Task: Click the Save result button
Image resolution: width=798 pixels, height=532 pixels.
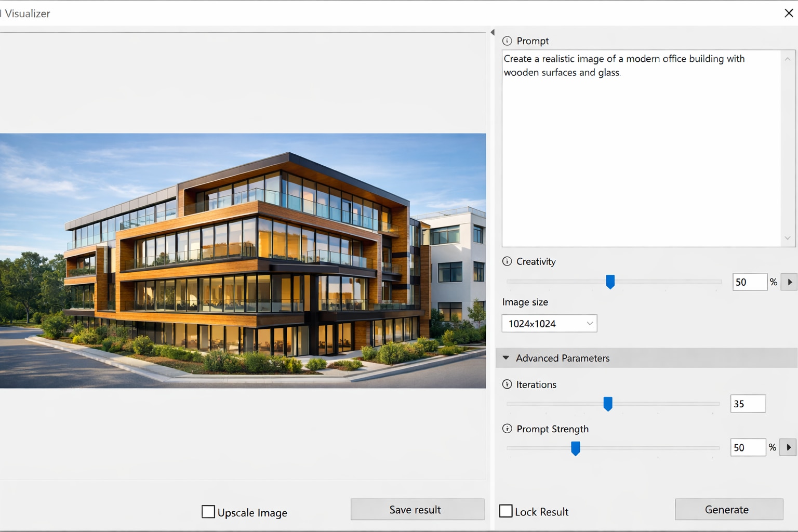Action: [417, 510]
